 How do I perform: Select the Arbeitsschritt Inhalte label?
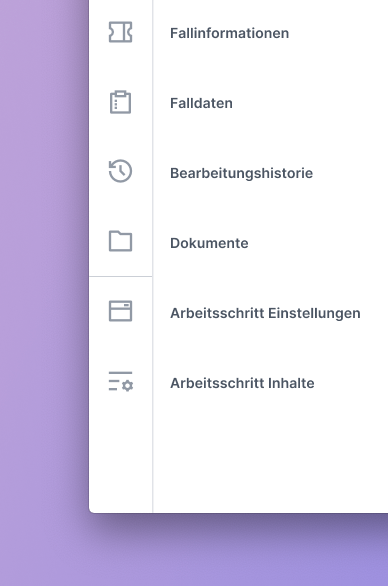[x=242, y=383]
